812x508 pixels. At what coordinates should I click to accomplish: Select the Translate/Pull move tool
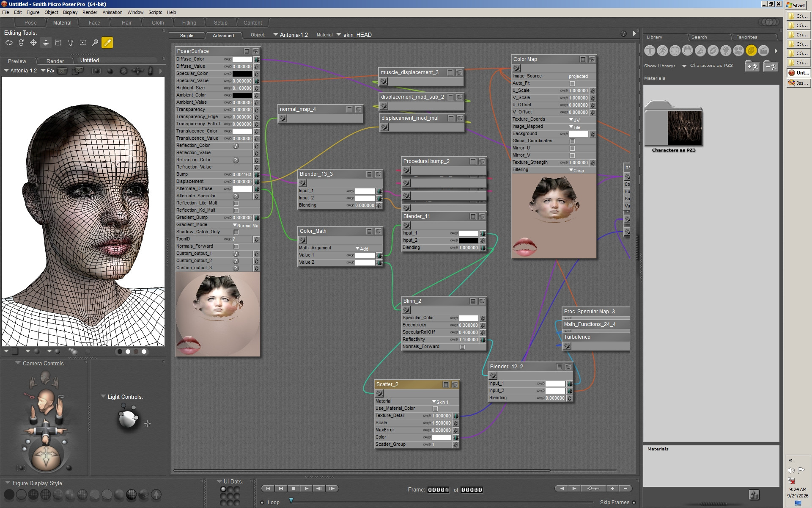(33, 43)
